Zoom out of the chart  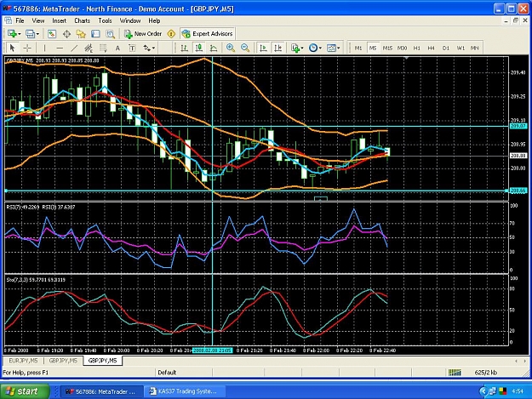245,48
